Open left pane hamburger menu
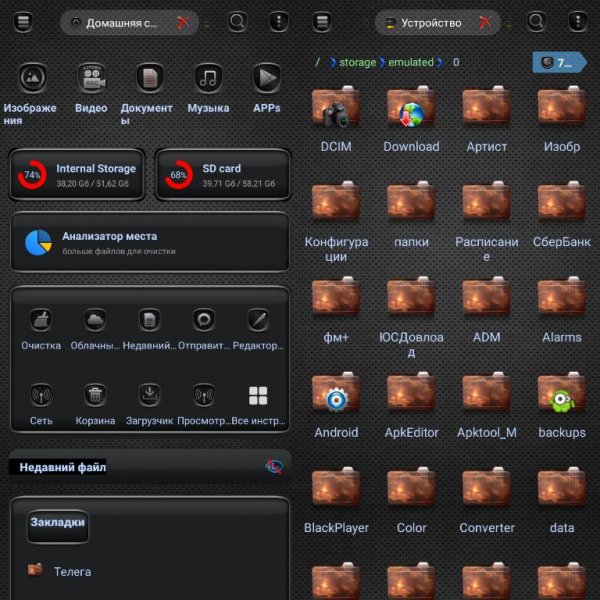 click(23, 22)
